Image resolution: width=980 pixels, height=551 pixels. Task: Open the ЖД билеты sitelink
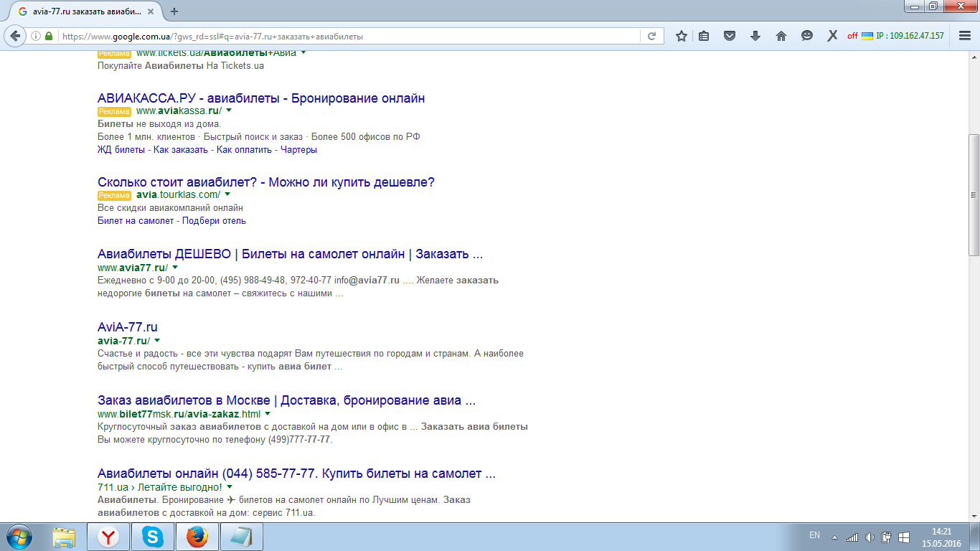pos(121,150)
